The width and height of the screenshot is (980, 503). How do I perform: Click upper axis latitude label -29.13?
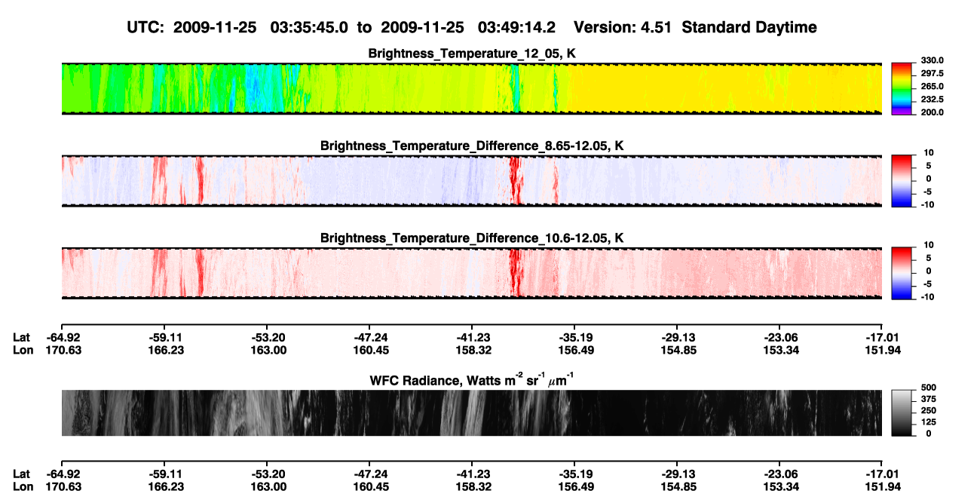click(676, 337)
